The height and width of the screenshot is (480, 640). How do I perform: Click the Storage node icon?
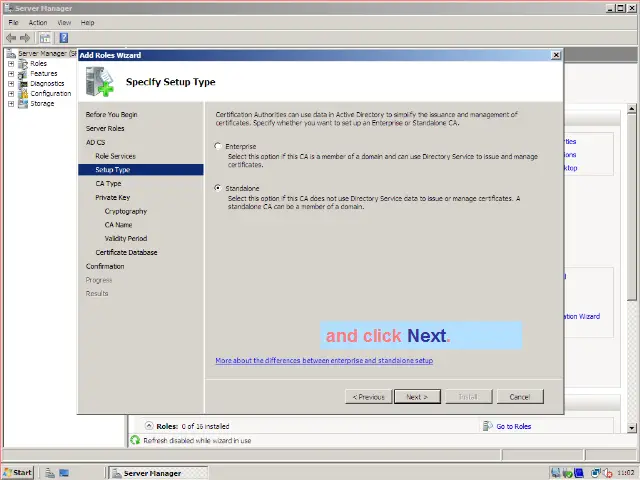(x=23, y=103)
